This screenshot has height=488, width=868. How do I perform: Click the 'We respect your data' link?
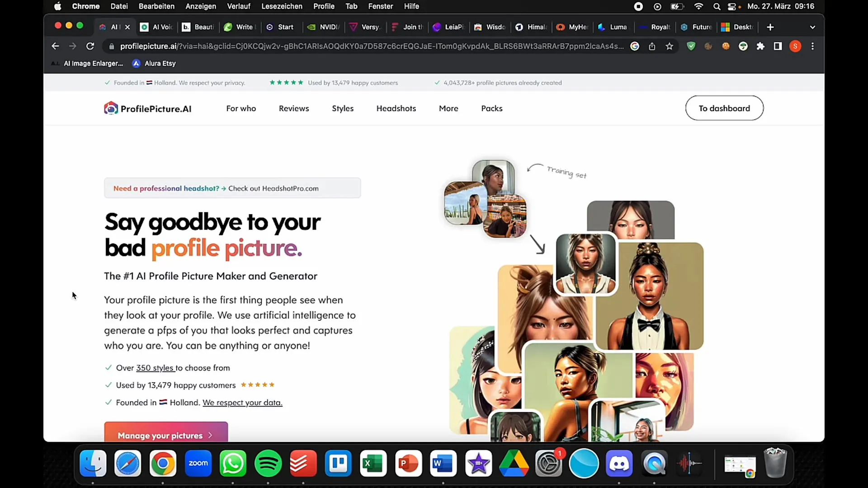242,402
